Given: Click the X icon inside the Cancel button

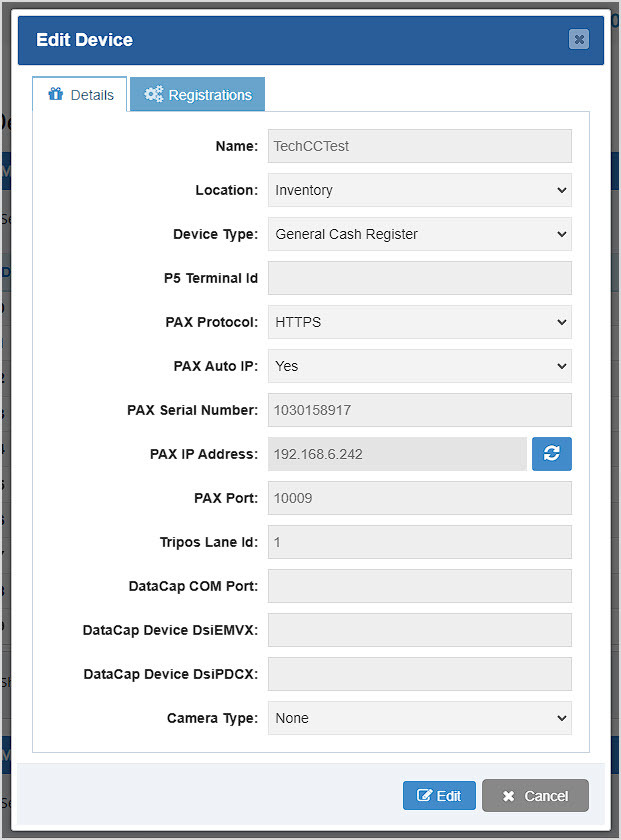Looking at the screenshot, I should click(512, 795).
